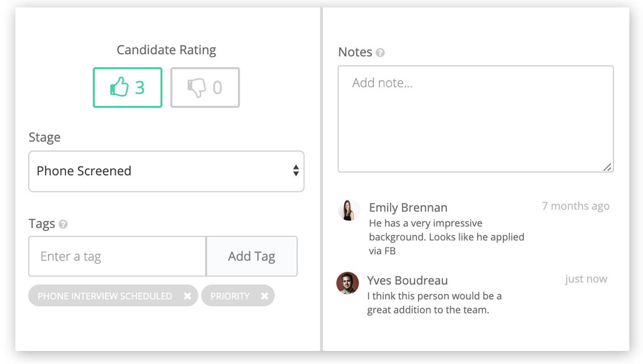Select the Notes section header
Image resolution: width=643 pixels, height=364 pixels.
[x=354, y=52]
